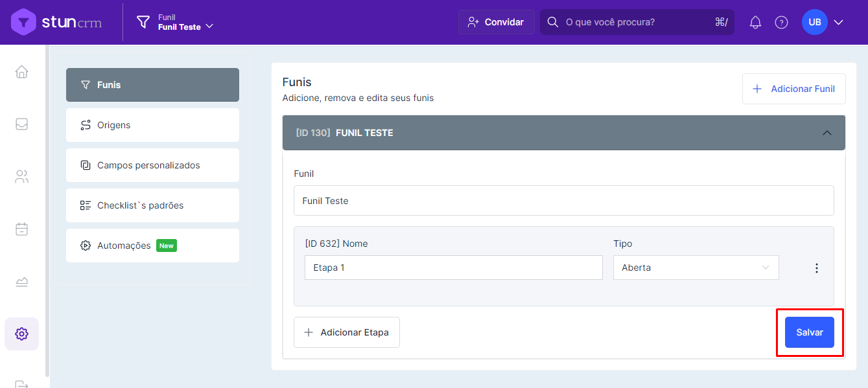Open the calendar icon in sidebar

(x=21, y=229)
